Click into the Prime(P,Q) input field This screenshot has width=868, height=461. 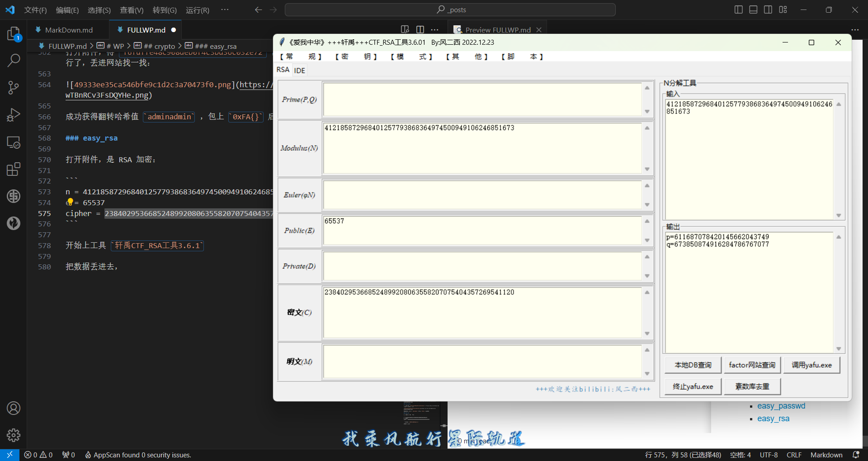click(x=482, y=99)
